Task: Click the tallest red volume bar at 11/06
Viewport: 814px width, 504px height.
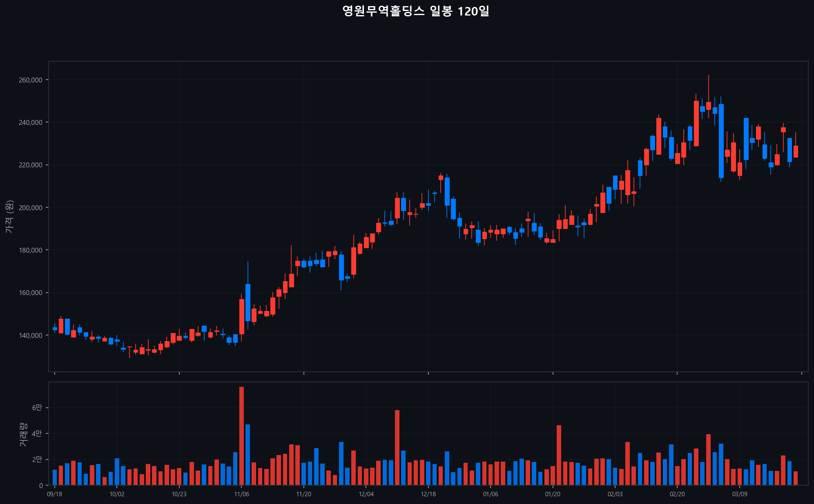Action: click(x=241, y=436)
